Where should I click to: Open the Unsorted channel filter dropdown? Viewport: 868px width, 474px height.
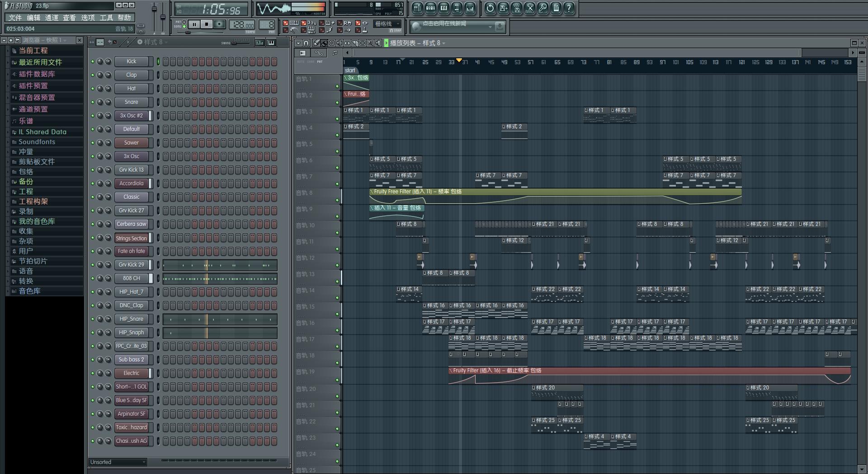(x=118, y=462)
